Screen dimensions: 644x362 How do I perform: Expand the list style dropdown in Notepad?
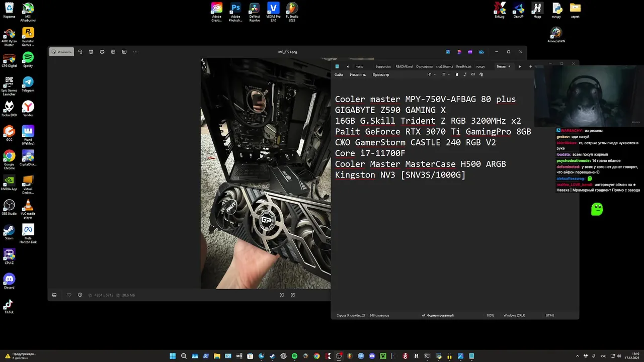(x=446, y=74)
